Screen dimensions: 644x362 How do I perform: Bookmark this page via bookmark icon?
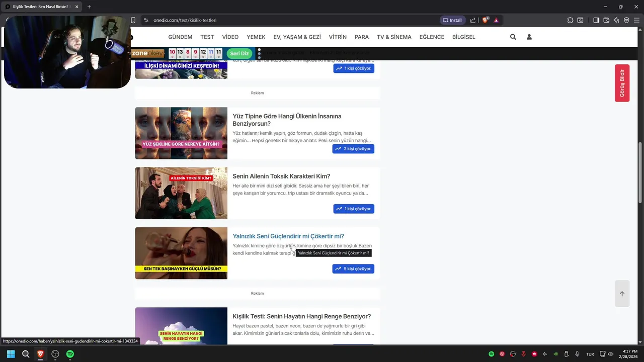coord(133,20)
